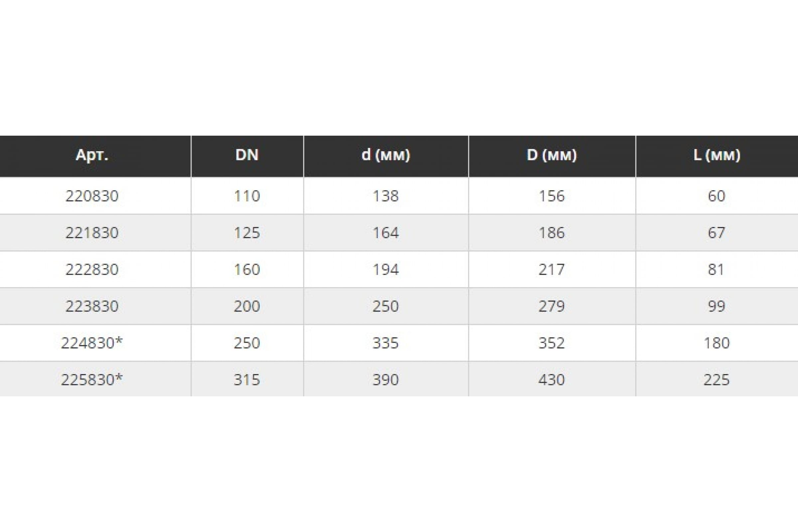
Task: Click the L value 180
Action: point(717,343)
